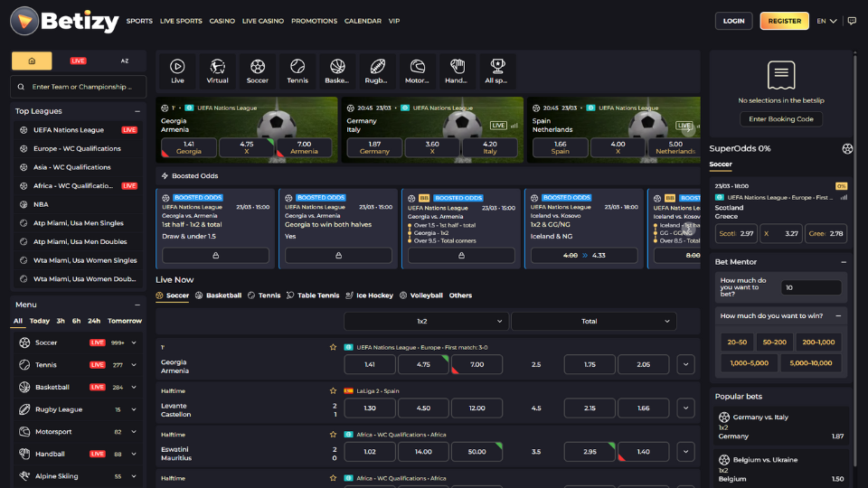The image size is (868, 488).
Task: Open the Virtual sports category icon
Action: pyautogui.click(x=218, y=70)
